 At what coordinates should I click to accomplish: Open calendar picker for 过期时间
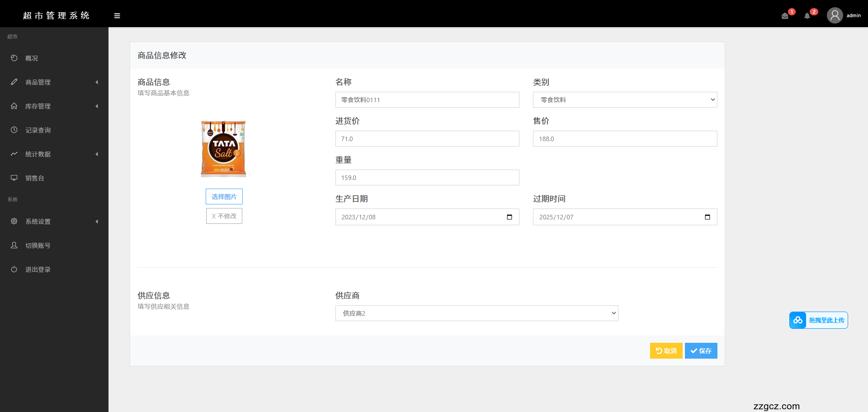click(708, 217)
